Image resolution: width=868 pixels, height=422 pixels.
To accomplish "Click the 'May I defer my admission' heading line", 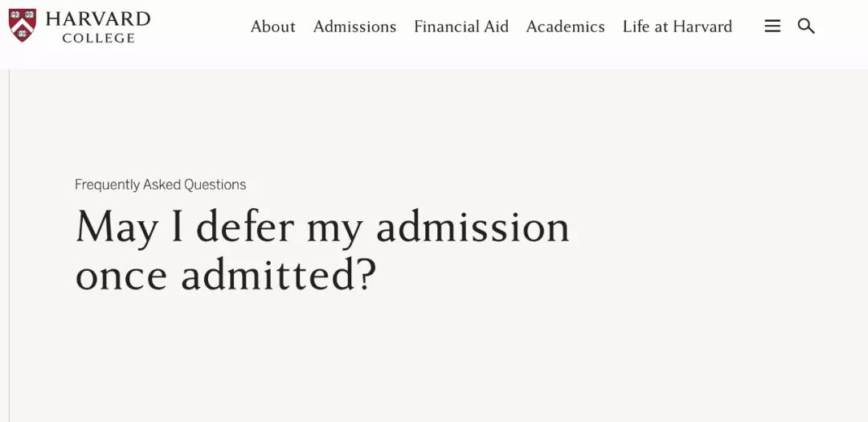I will coord(323,228).
